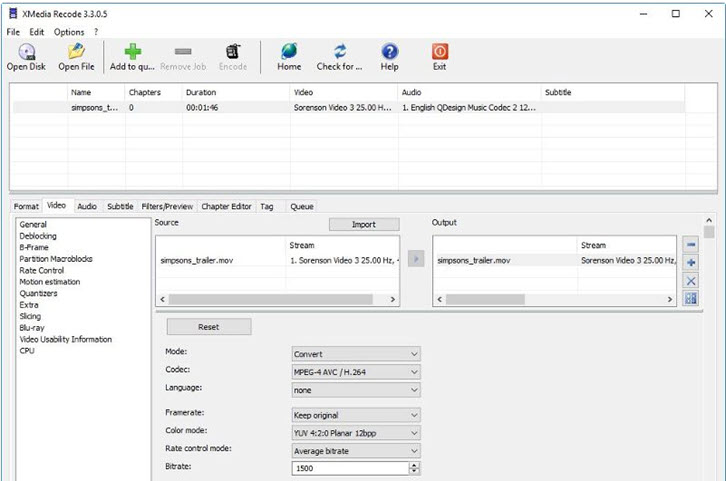
Task: Switch to the Audio tab
Action: click(x=87, y=206)
